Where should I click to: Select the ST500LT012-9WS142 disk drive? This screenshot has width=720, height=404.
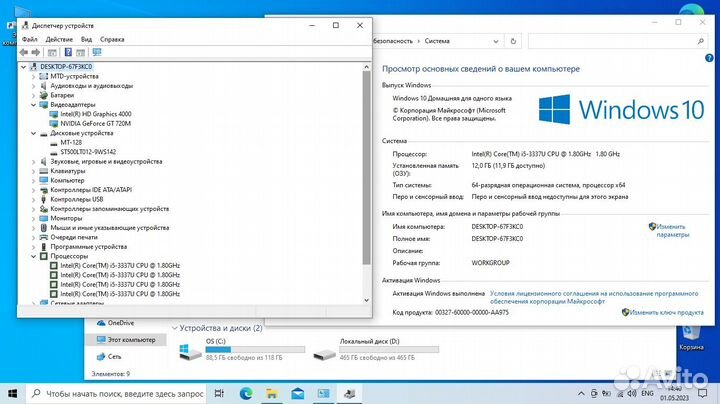88,152
